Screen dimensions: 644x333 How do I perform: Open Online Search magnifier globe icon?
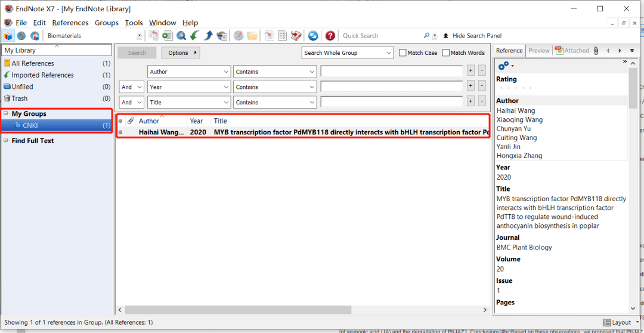click(x=181, y=36)
